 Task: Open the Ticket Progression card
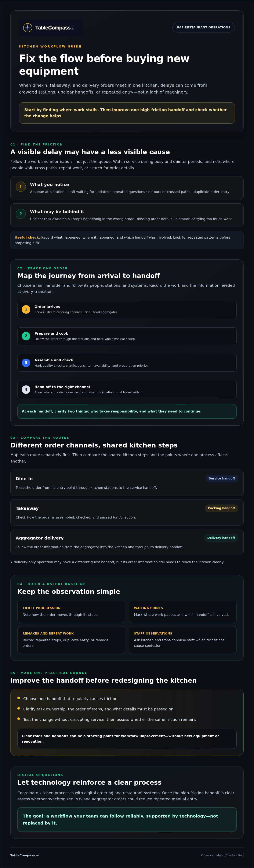[71, 612]
